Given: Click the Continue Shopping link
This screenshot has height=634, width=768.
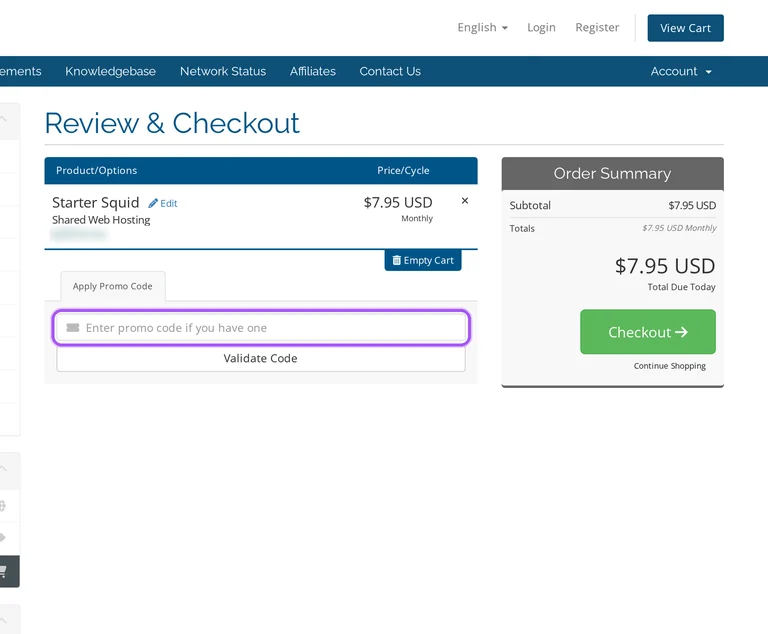Looking at the screenshot, I should 670,366.
